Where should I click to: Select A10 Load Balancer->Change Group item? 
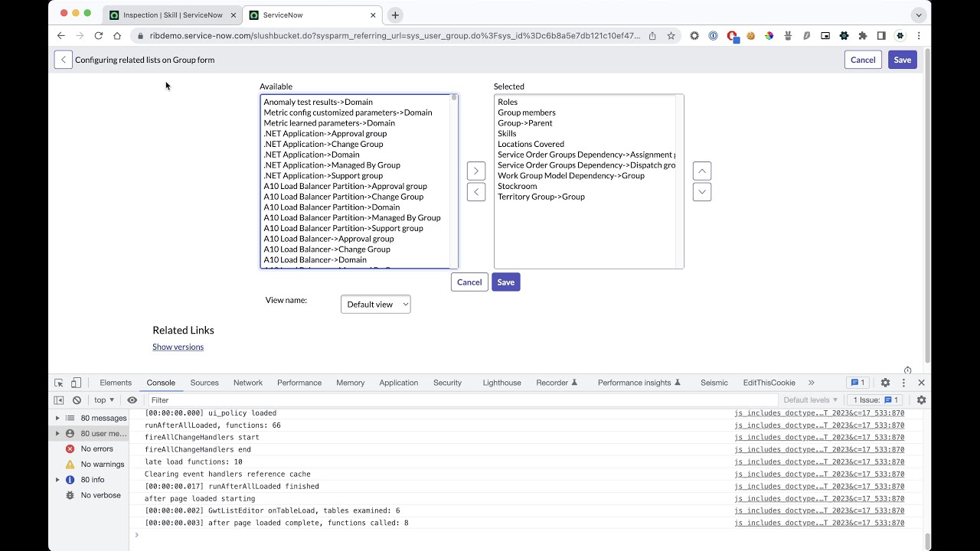click(x=327, y=249)
